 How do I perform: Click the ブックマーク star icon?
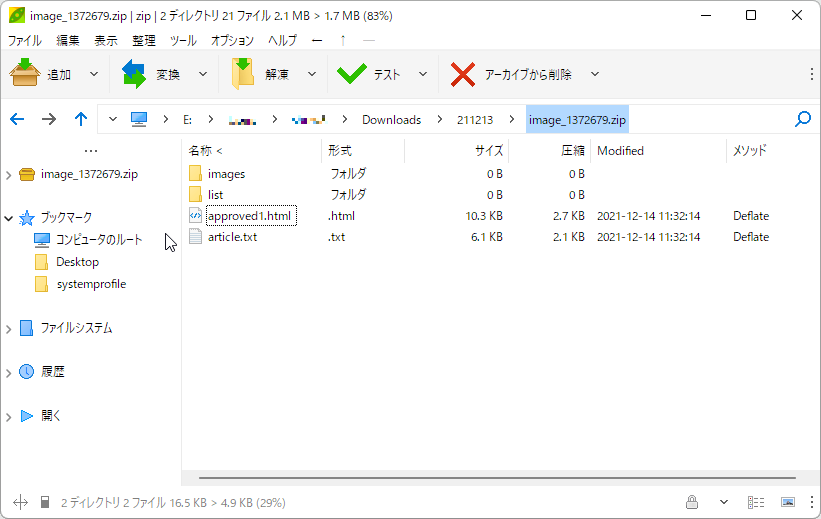click(x=27, y=217)
